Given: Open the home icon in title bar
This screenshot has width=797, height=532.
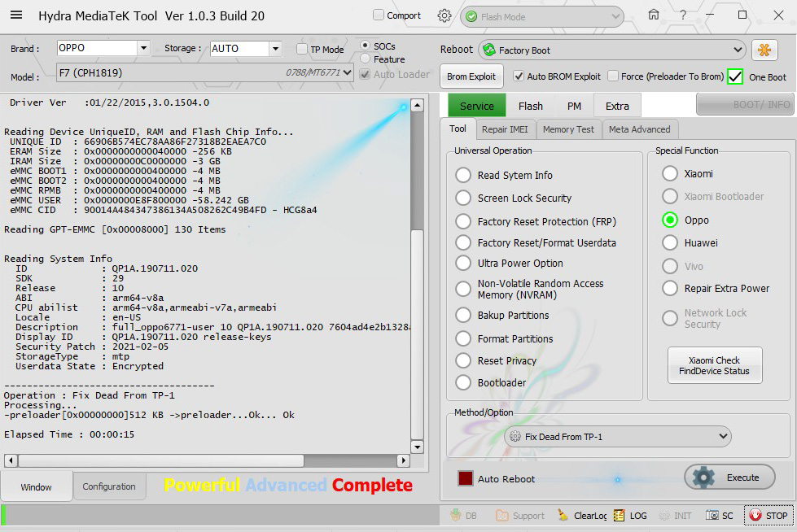Looking at the screenshot, I should coord(654,15).
